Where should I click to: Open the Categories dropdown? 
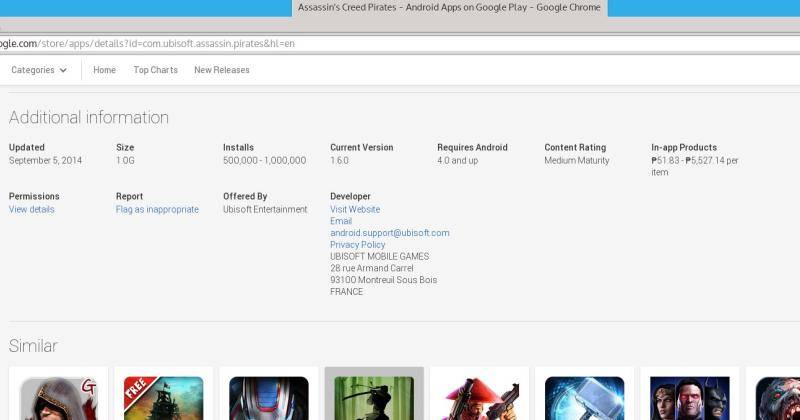click(39, 70)
